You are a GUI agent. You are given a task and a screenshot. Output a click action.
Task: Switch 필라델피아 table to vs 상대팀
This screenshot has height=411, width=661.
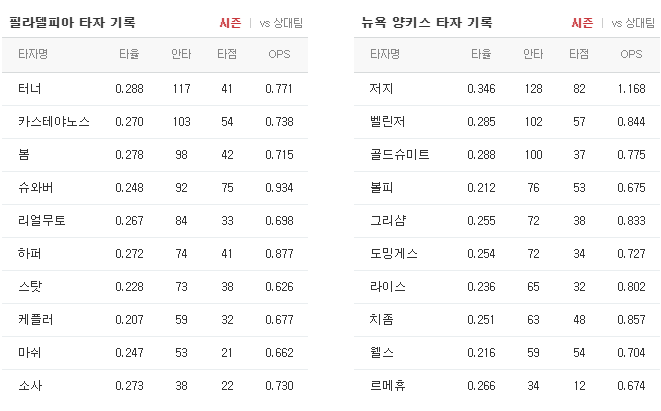(x=281, y=23)
